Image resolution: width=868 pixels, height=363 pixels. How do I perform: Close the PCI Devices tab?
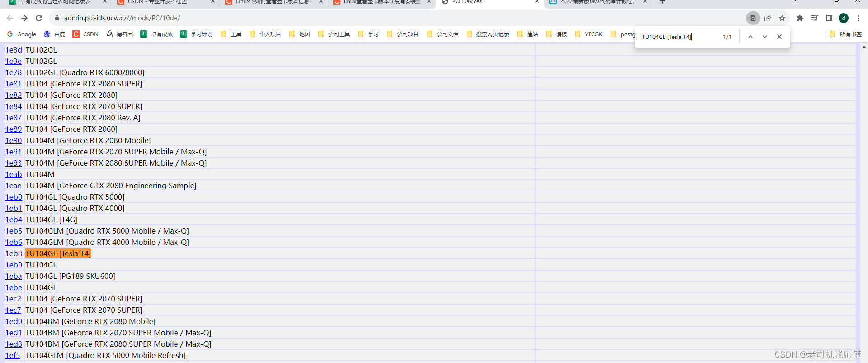pos(537,2)
